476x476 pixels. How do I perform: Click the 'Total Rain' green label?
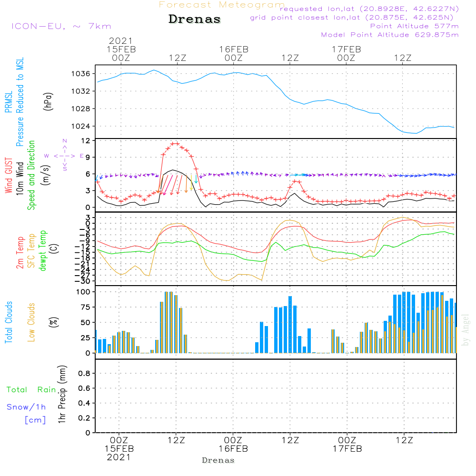tap(31, 390)
